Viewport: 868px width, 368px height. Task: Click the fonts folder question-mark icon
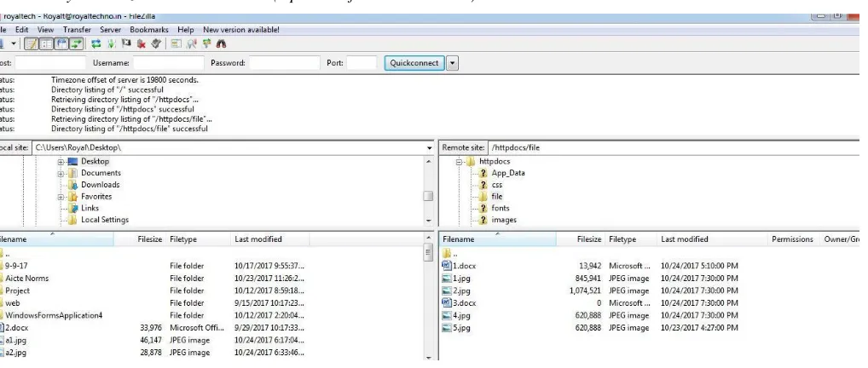click(x=483, y=208)
